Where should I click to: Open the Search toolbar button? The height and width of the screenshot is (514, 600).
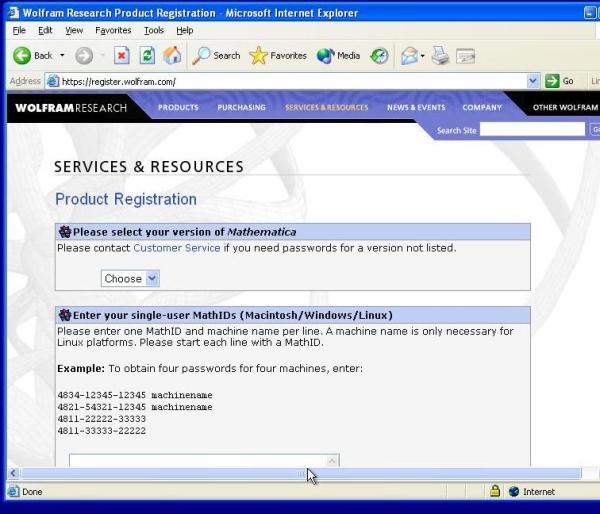[216, 56]
